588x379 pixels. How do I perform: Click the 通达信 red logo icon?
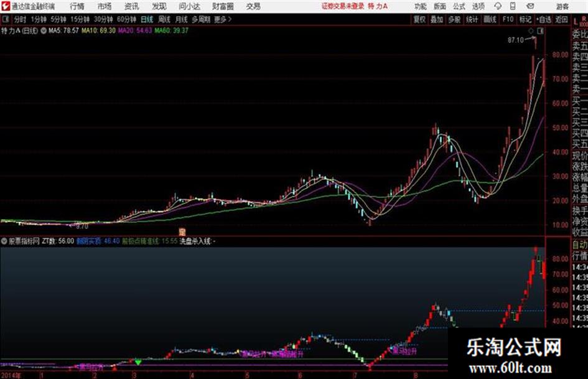point(5,6)
